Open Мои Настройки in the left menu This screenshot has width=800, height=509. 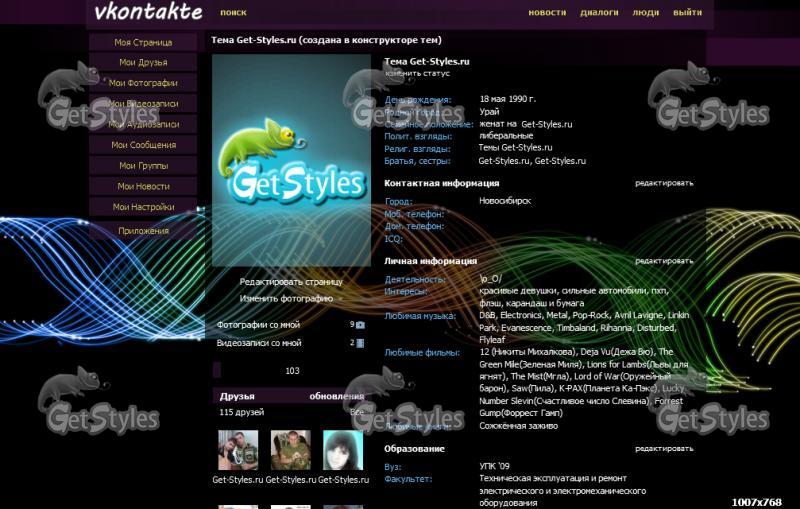click(x=143, y=207)
